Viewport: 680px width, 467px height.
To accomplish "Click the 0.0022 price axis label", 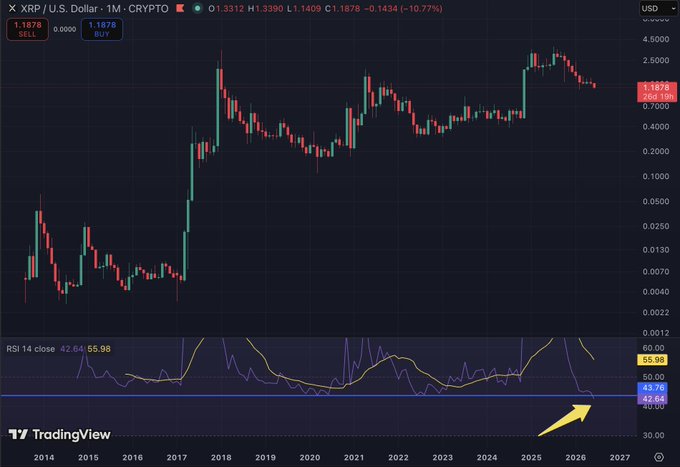I will point(655,312).
